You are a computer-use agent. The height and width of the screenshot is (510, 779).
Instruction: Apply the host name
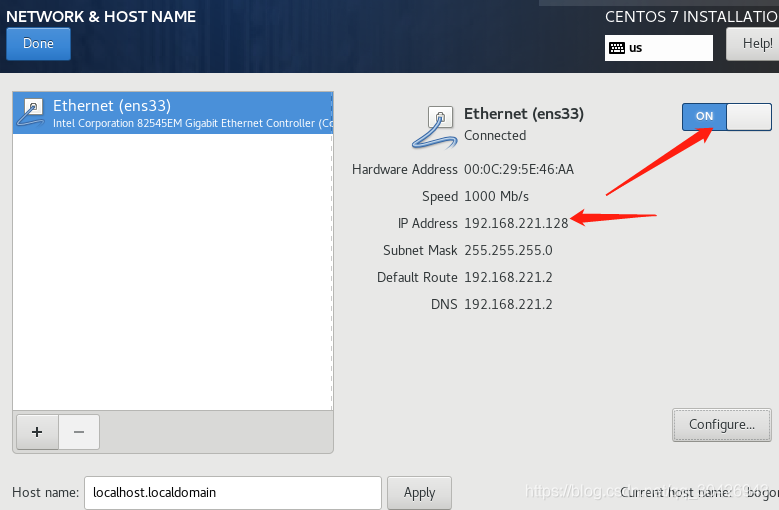point(419,493)
